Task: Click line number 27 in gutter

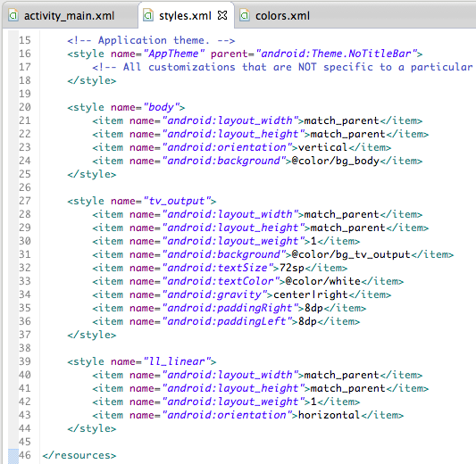Action: pyautogui.click(x=25, y=201)
